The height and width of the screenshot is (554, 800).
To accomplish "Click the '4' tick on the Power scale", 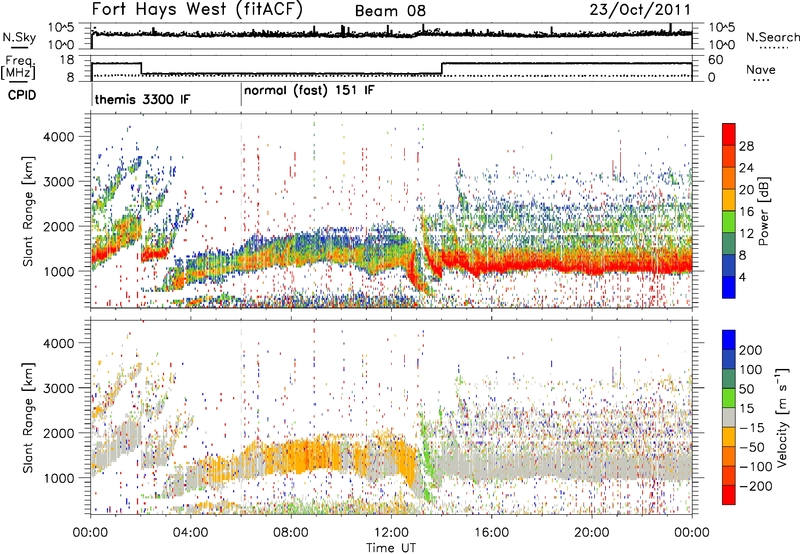I will coord(742,277).
